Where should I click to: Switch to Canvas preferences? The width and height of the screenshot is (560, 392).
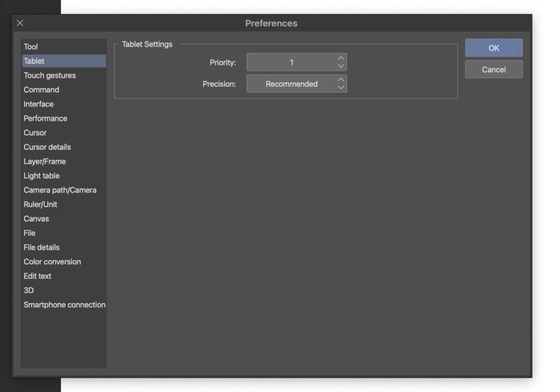pyautogui.click(x=36, y=218)
